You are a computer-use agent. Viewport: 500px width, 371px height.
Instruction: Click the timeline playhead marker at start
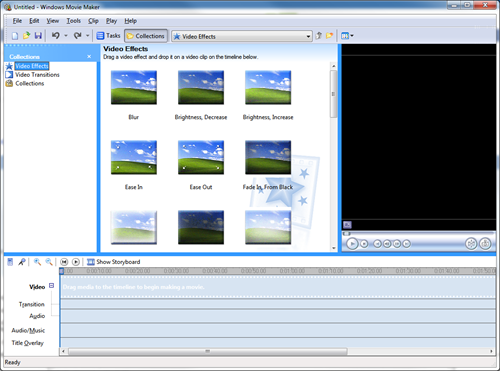point(62,271)
